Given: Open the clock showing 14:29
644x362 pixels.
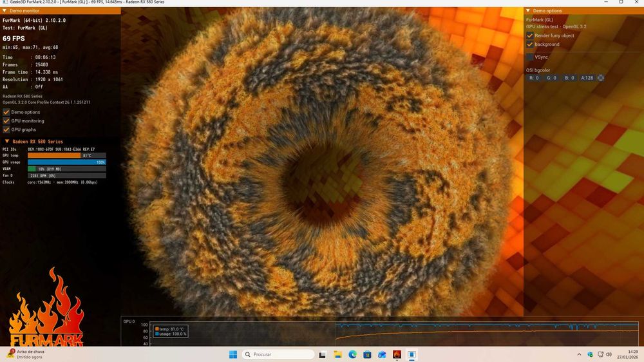Looking at the screenshot, I should [627, 354].
